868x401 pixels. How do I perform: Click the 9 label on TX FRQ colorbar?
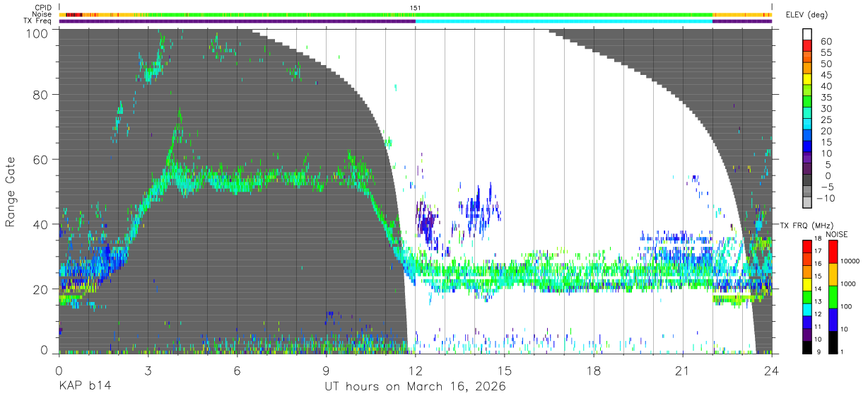[819, 351]
